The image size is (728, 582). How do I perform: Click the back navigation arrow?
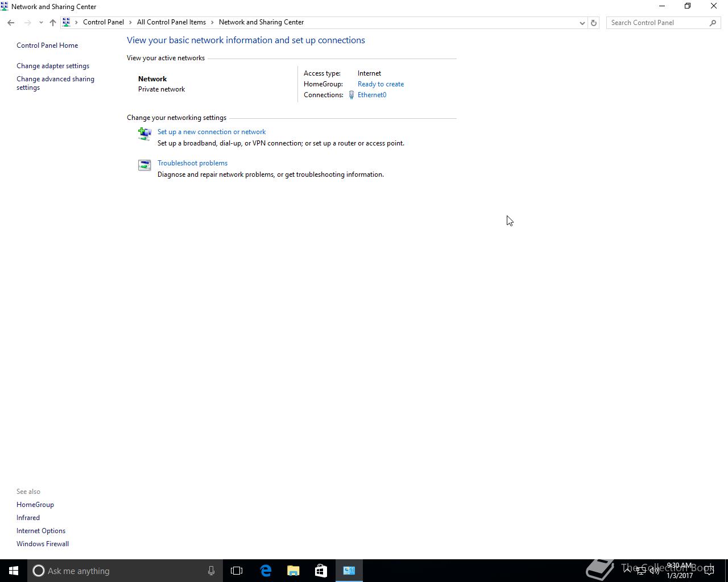point(11,23)
